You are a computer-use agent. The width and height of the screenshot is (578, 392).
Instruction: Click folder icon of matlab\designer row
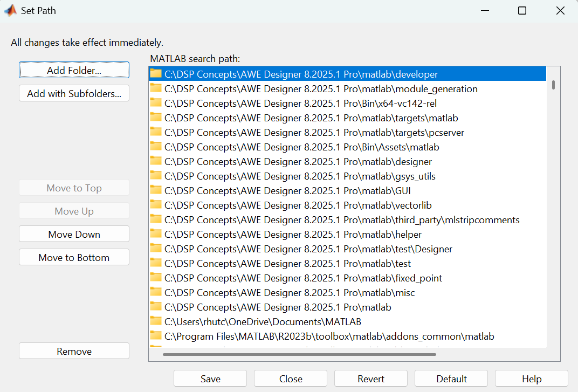(x=156, y=161)
